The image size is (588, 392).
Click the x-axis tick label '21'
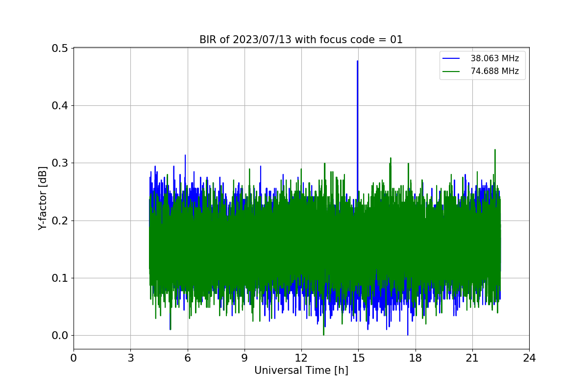coord(472,358)
